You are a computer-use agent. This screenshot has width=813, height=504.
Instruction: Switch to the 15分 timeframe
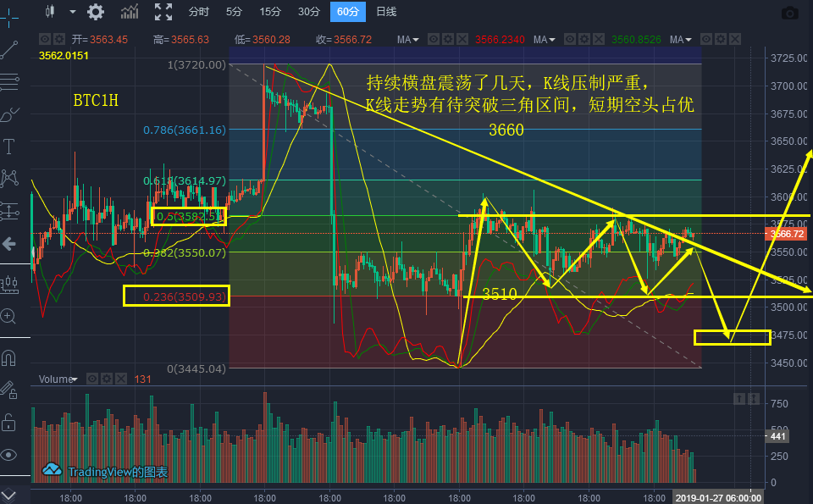pos(270,11)
